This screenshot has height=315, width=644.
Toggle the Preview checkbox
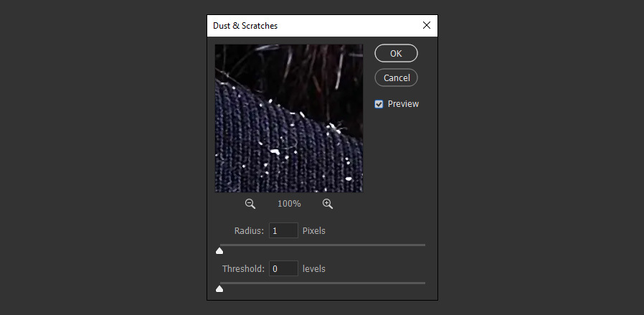(x=379, y=104)
